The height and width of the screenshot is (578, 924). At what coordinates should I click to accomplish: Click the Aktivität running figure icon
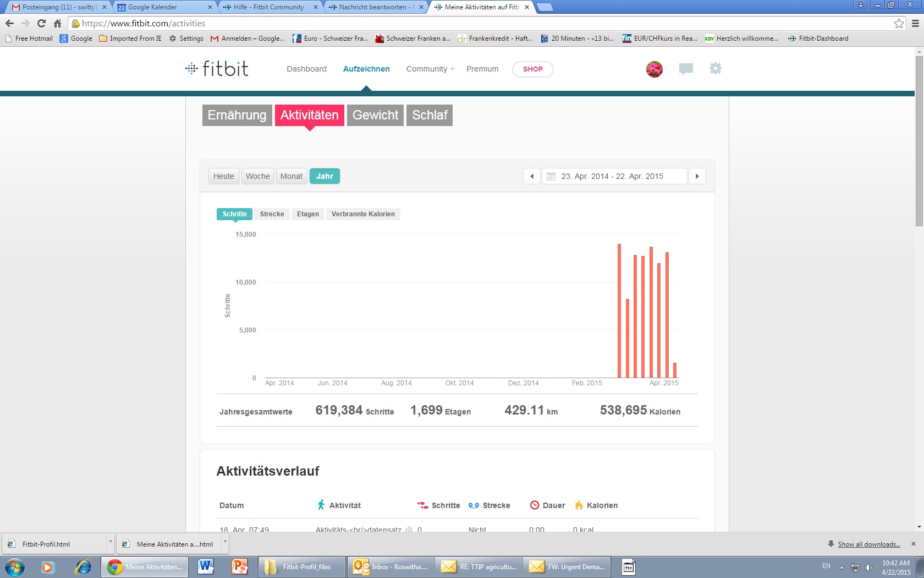(321, 505)
